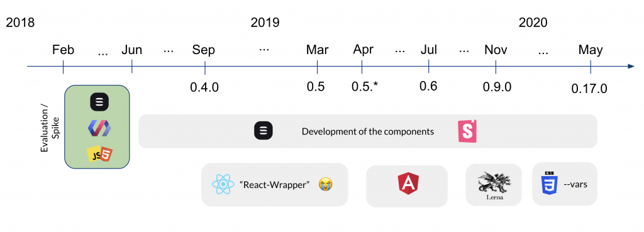Click the 2018 year label

coord(20,23)
